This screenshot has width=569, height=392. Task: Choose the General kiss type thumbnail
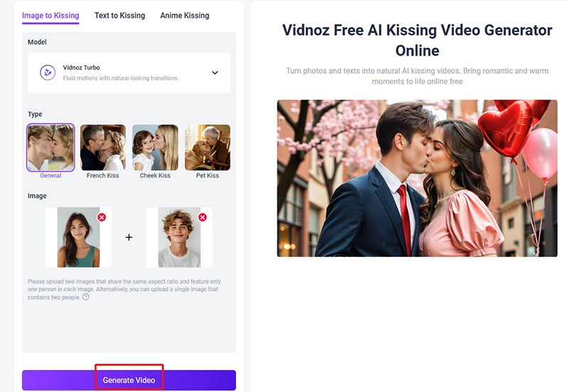[50, 147]
